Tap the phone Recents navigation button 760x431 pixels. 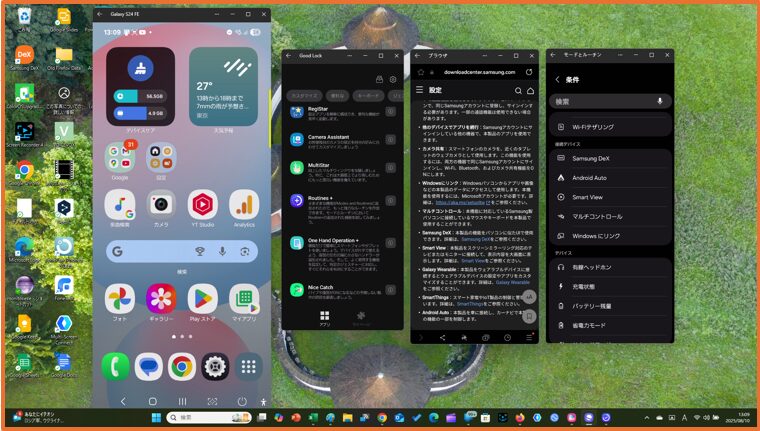click(x=182, y=401)
